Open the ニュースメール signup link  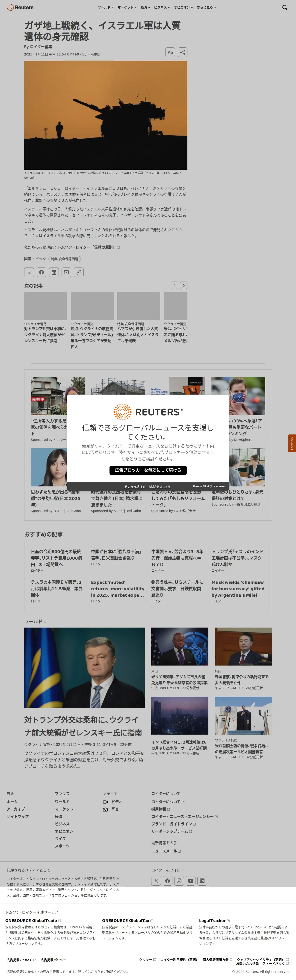click(x=166, y=851)
